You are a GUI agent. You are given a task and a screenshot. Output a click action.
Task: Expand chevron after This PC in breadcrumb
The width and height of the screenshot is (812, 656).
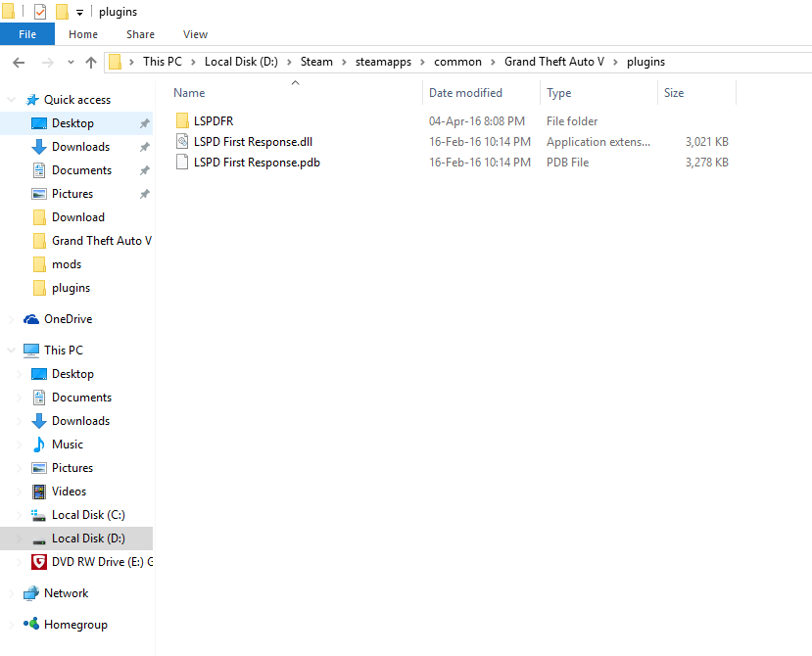193,62
